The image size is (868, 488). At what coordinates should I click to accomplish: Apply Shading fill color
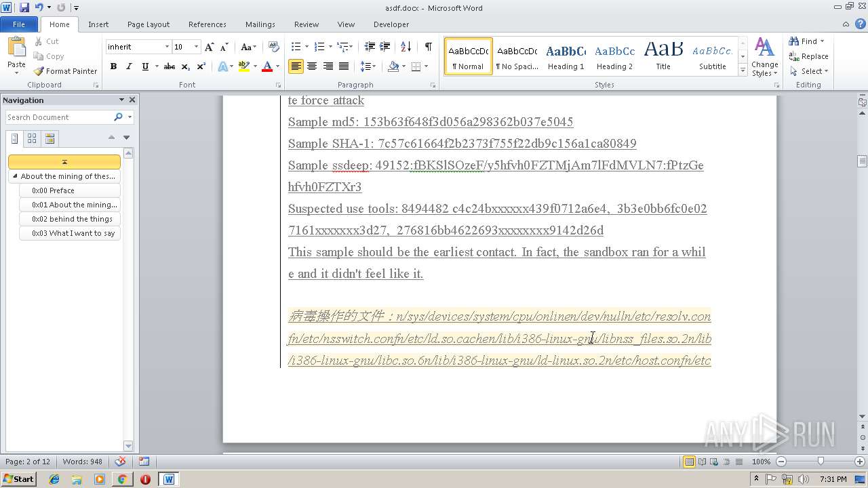[x=393, y=66]
